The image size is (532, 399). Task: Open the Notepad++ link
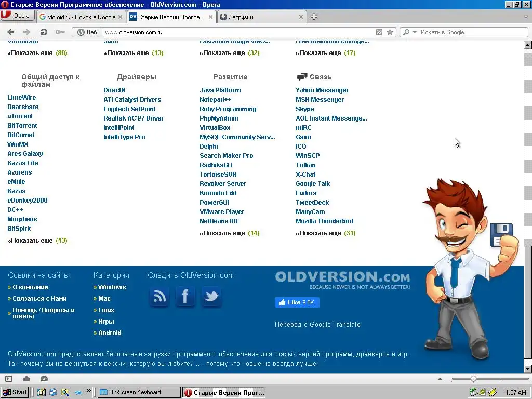pos(216,100)
